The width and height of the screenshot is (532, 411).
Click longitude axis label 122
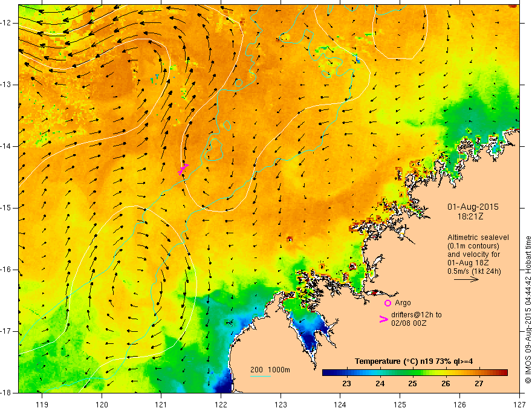(221, 404)
